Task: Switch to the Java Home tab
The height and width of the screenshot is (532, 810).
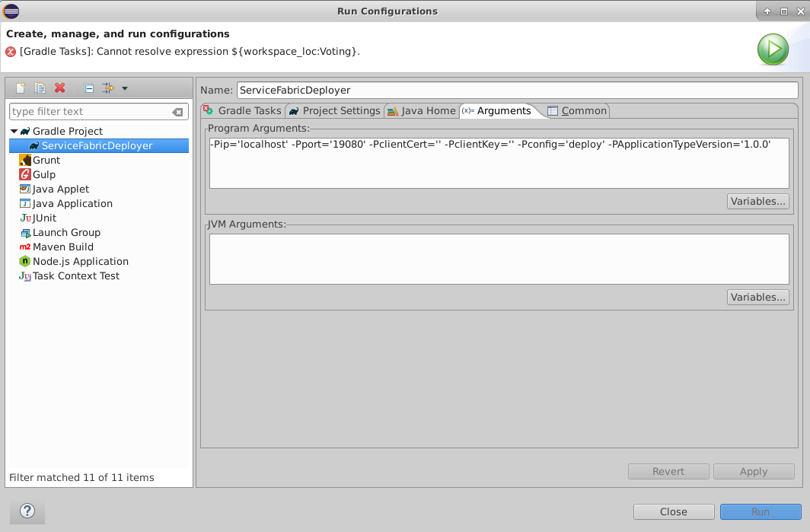Action: pos(420,110)
